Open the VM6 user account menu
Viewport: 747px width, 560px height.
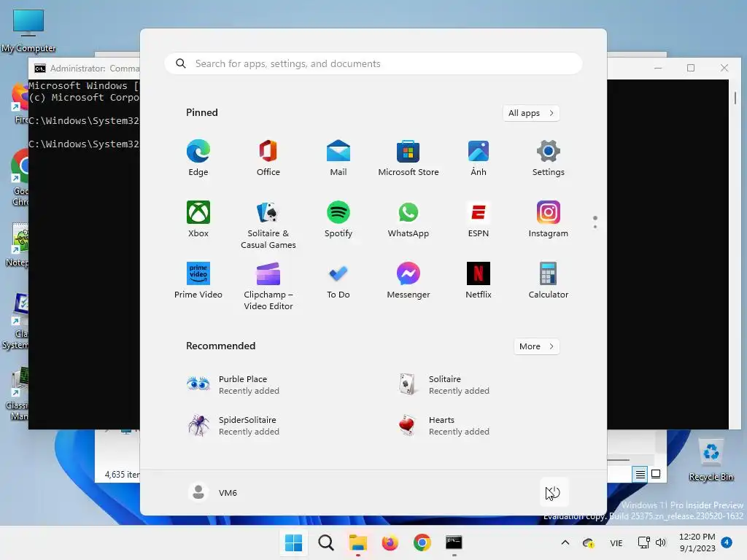[x=213, y=492]
